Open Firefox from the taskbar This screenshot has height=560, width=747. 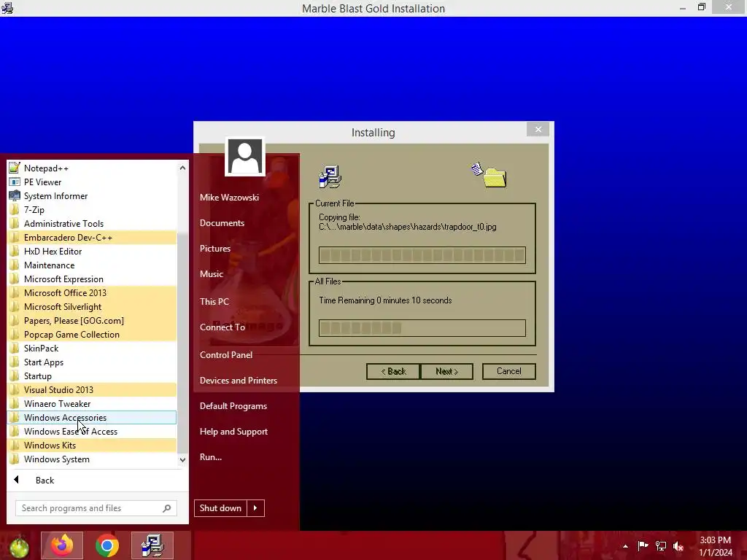click(62, 545)
